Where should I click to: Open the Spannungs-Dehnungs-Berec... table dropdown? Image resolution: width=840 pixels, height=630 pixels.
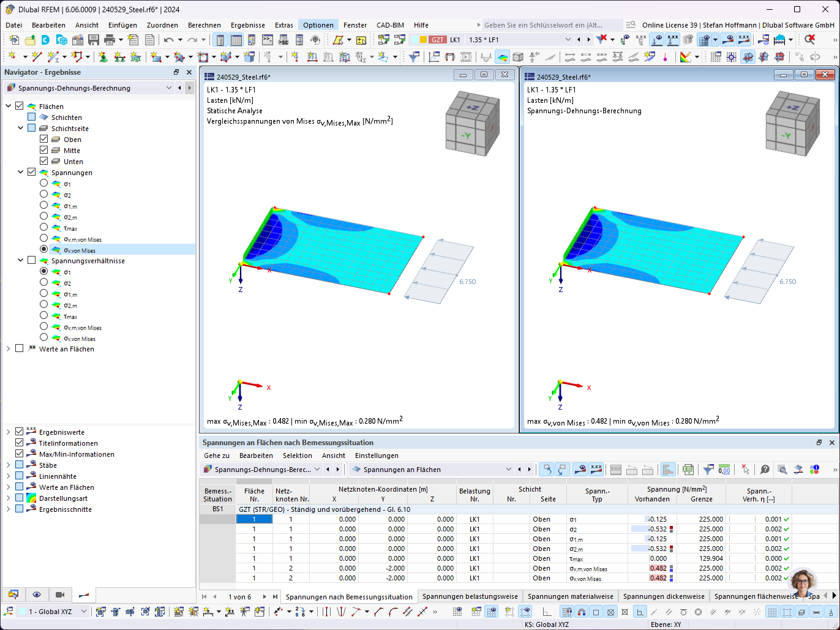tap(317, 470)
